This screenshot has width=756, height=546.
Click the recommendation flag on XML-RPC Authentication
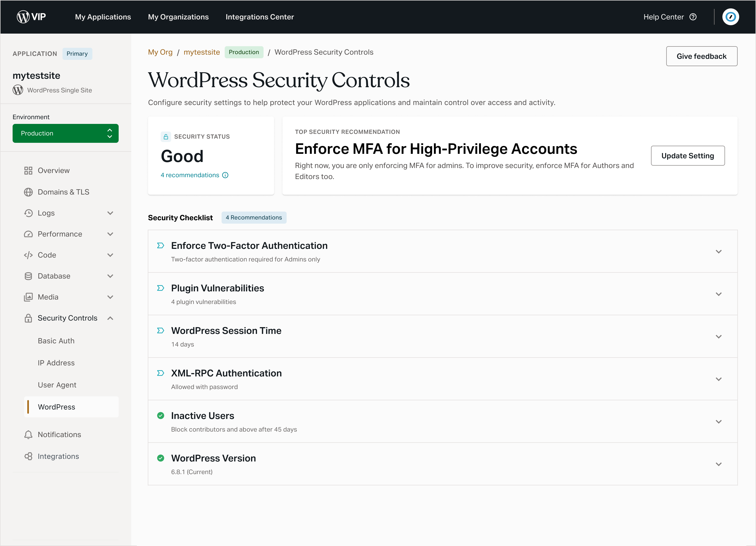click(x=161, y=373)
